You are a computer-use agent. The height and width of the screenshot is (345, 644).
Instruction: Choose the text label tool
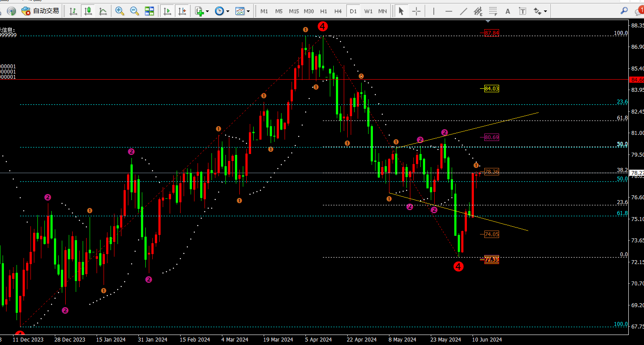[x=507, y=11]
